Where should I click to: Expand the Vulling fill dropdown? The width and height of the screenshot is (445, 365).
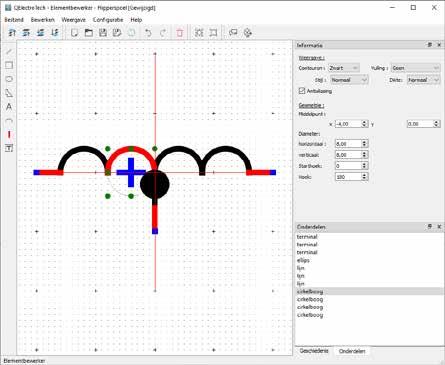(x=415, y=68)
